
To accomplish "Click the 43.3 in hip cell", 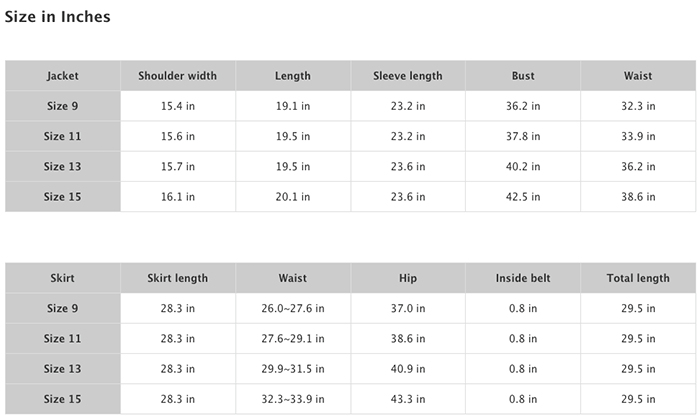I will click(x=408, y=399).
